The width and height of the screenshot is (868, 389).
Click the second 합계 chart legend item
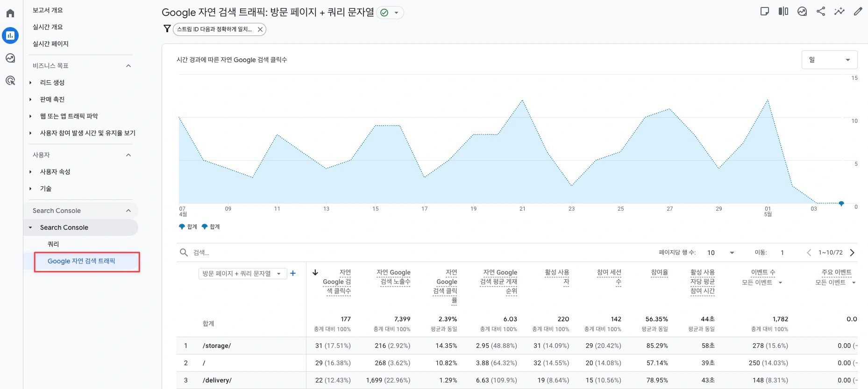click(x=211, y=227)
